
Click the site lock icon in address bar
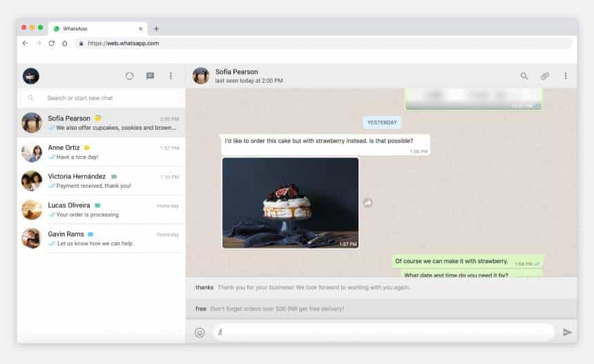tap(81, 44)
